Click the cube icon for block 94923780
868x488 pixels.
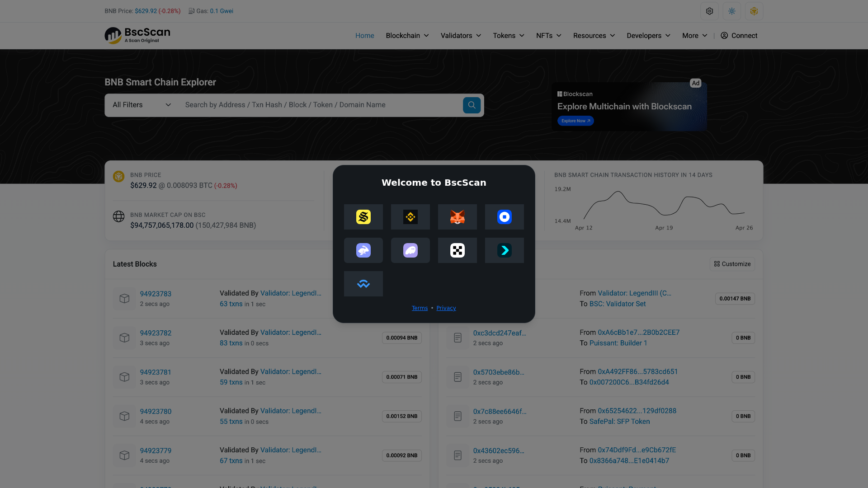[124, 416]
